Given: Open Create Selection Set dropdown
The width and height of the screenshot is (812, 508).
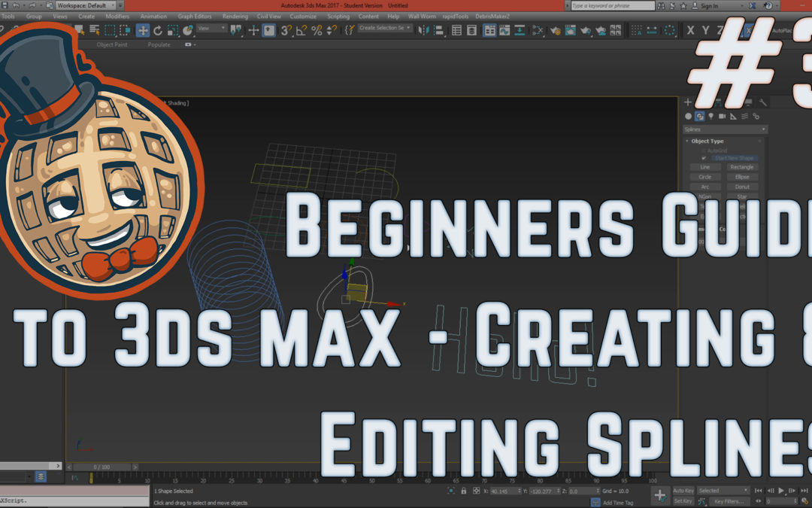Looking at the screenshot, I should coord(385,28).
